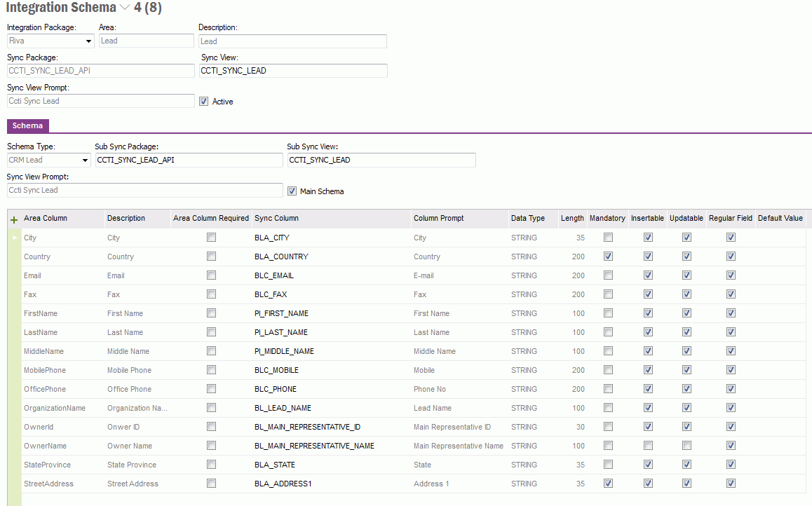Viewport: 812px width, 506px height.
Task: Toggle Updatable for the Fax row
Action: [686, 294]
